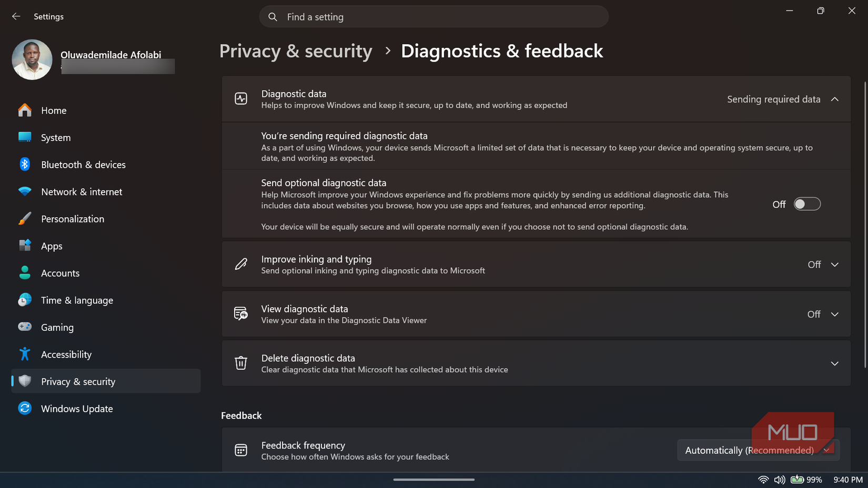
Task: Click the Diagnostics & feedback page title
Action: click(502, 51)
